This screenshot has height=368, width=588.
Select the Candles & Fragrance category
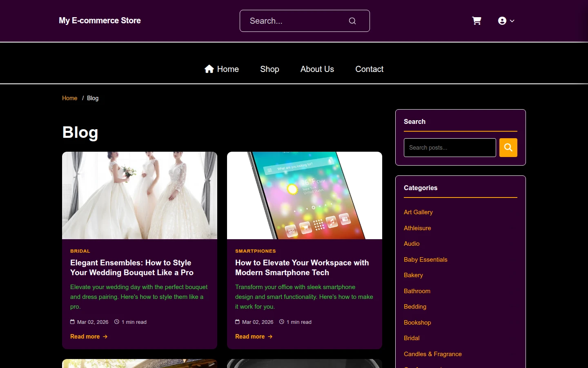[x=433, y=354]
